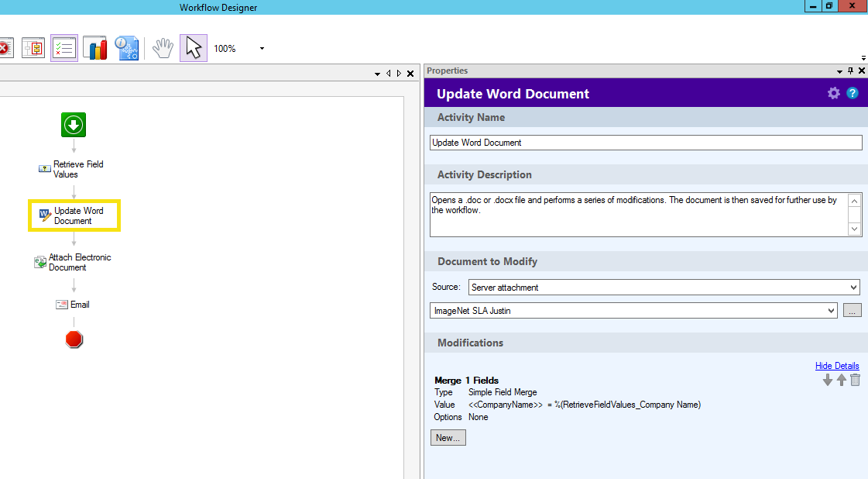This screenshot has height=479, width=868.
Task: Open the zoom level 100% dropdown
Action: pyautogui.click(x=262, y=48)
